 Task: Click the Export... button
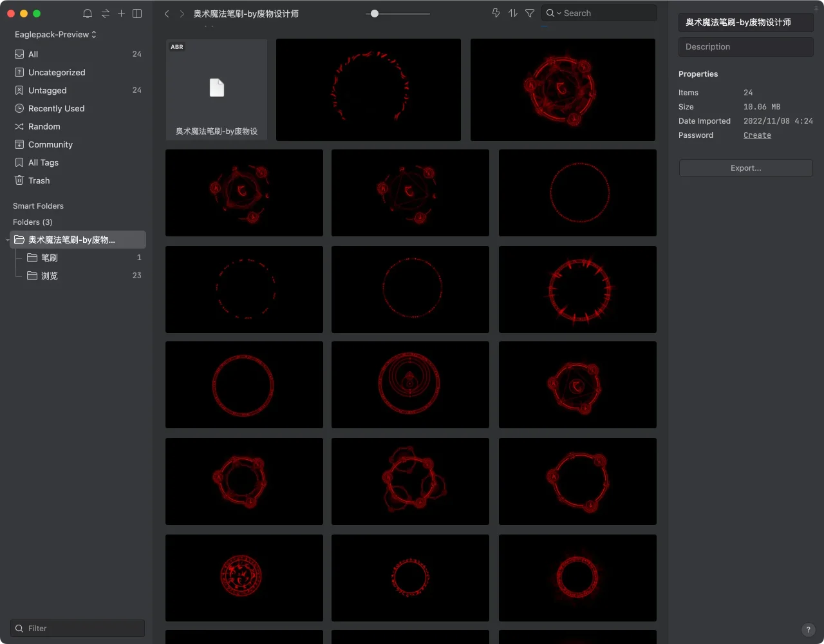pyautogui.click(x=746, y=168)
